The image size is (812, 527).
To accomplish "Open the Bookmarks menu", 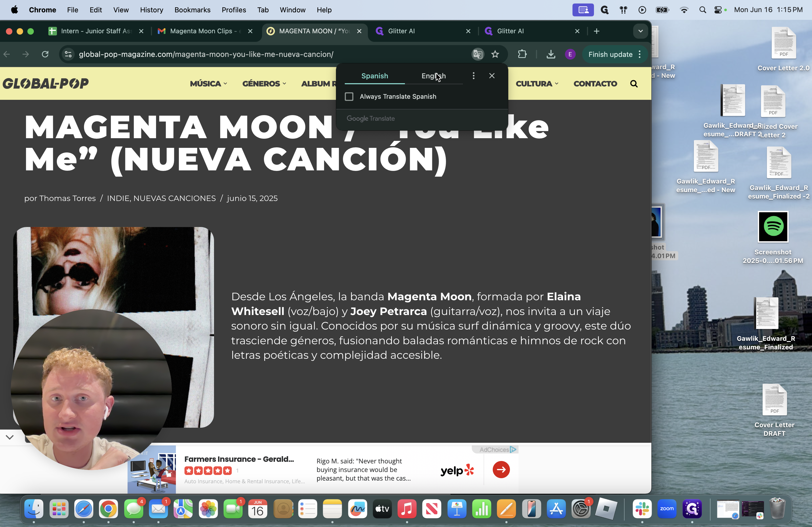I will pos(193,10).
